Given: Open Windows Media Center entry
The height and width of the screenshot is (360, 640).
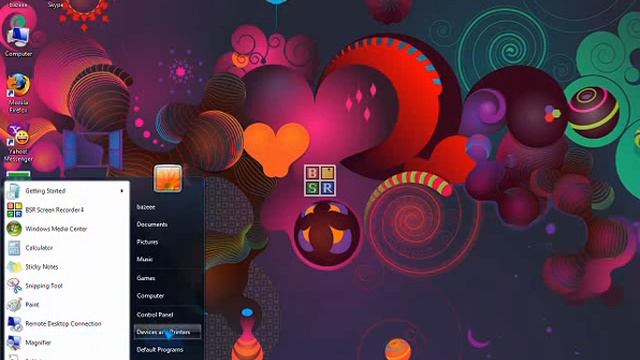Looking at the screenshot, I should 66,229.
